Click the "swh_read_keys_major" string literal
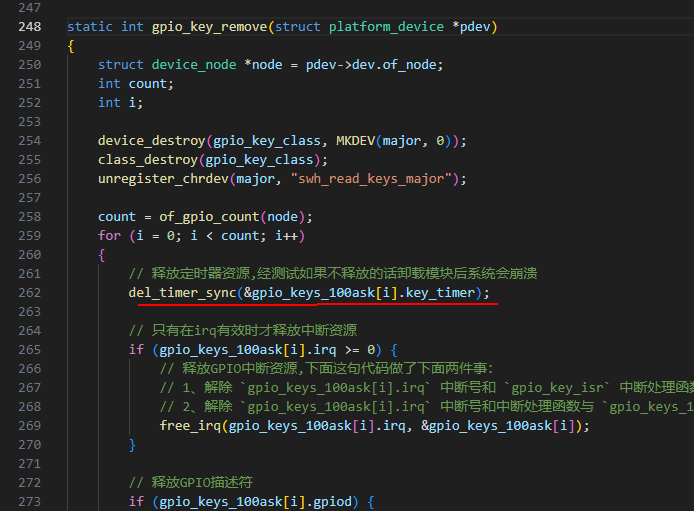This screenshot has width=694, height=511. click(371, 179)
